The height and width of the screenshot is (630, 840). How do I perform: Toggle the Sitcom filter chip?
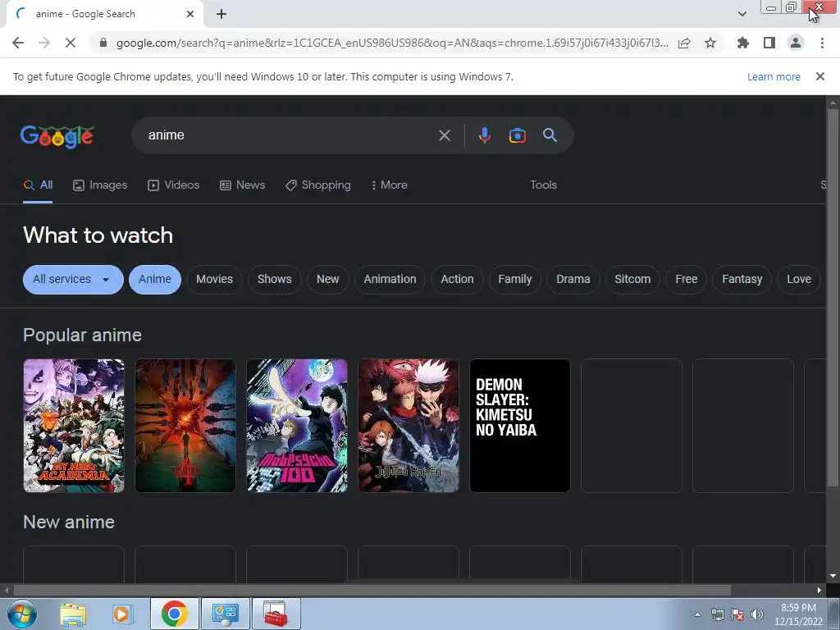click(x=632, y=279)
